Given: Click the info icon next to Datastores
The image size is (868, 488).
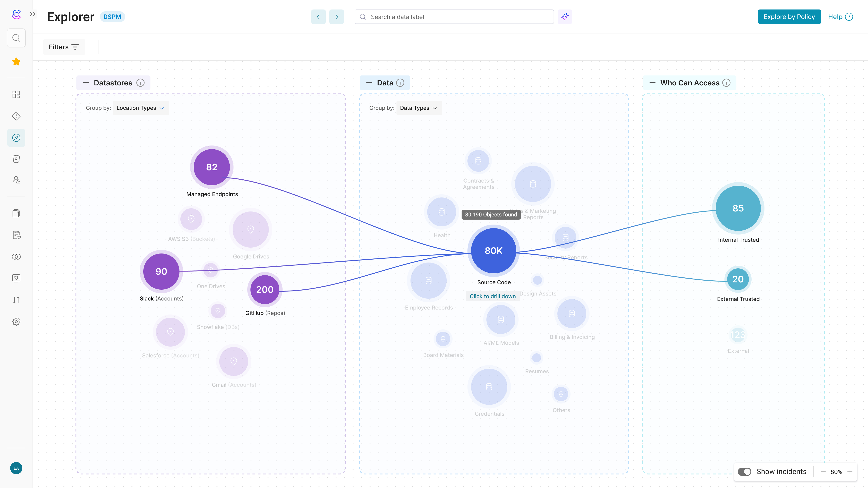Looking at the screenshot, I should click(x=141, y=82).
